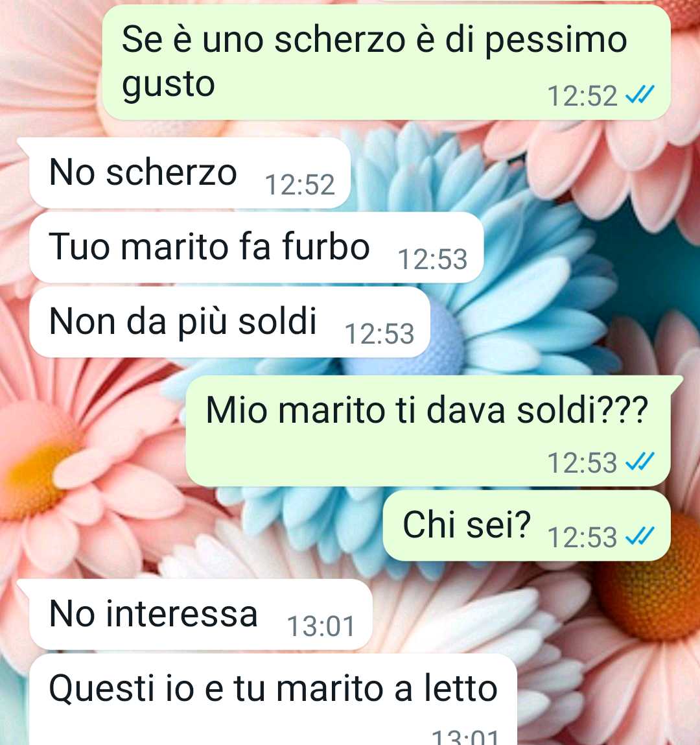Tap the 13:01 timestamp on 'No interessa'
700x745 pixels.
(321, 626)
